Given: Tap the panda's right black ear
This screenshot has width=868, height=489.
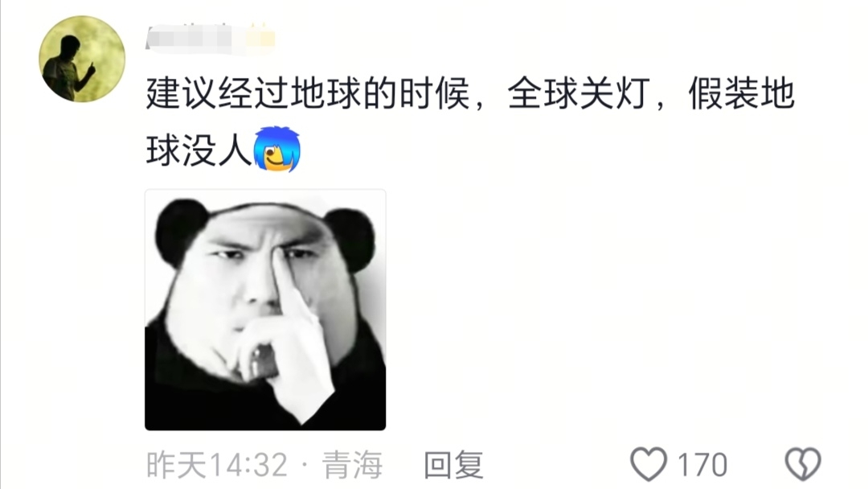Looking at the screenshot, I should [x=351, y=238].
